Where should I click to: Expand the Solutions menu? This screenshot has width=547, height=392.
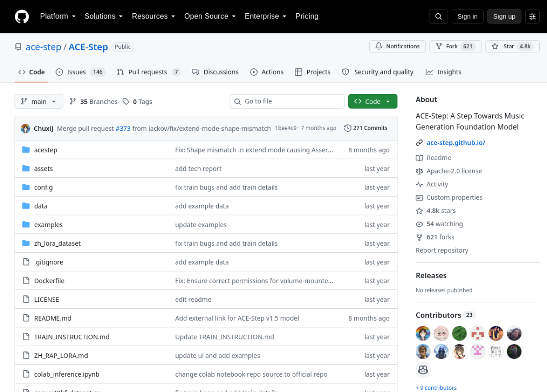tap(103, 16)
